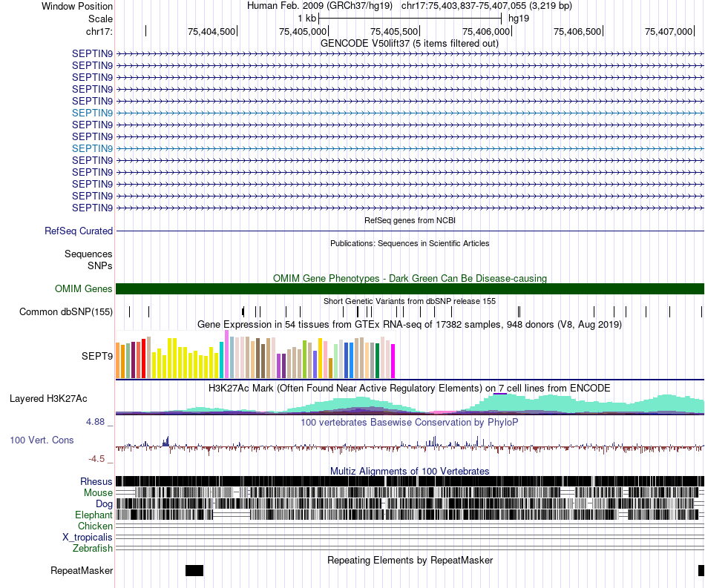Click the leftmost orange bar in GTEx chart
Screen dimensions: 705x588
tap(118, 360)
